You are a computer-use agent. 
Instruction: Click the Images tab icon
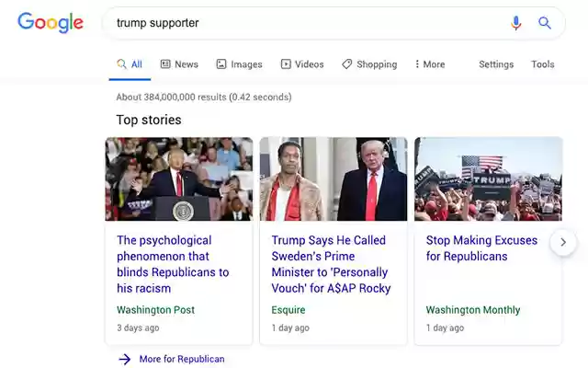point(221,64)
